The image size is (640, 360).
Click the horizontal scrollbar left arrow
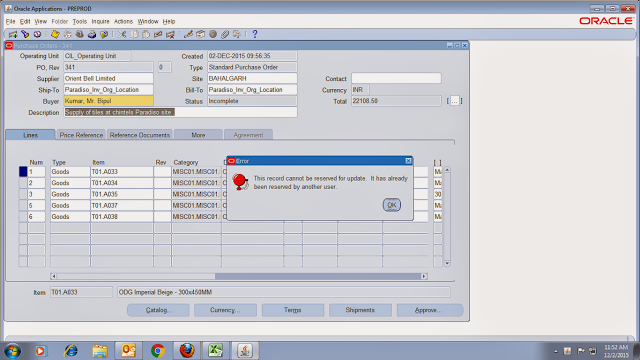53,276
